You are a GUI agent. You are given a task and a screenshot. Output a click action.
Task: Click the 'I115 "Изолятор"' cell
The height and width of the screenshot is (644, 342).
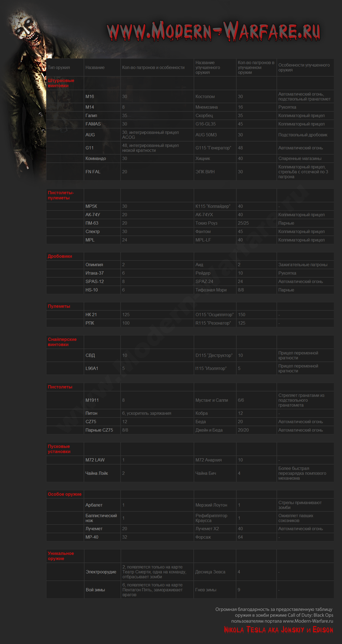coord(215,369)
